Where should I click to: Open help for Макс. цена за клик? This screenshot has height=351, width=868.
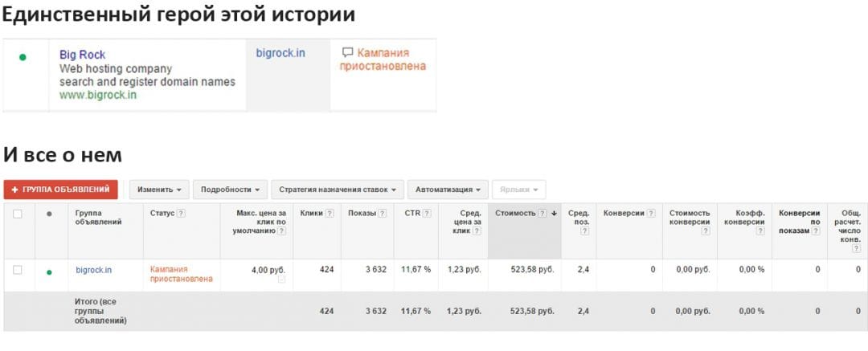pos(282,231)
